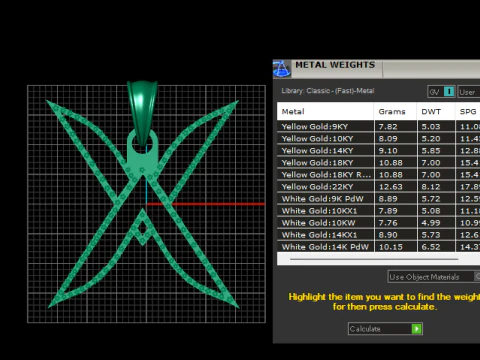Select the User library option
The image size is (480, 360).
click(469, 92)
